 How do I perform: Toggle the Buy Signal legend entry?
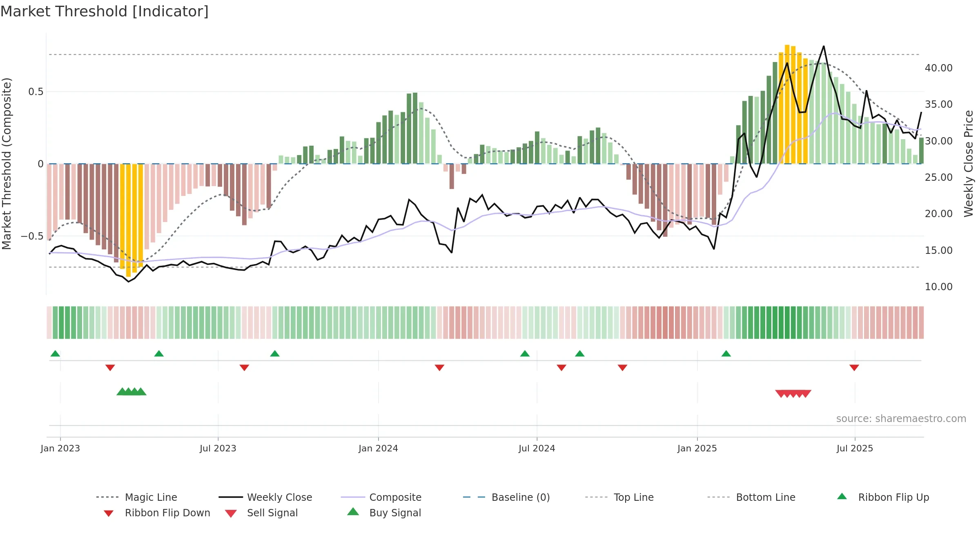384,513
